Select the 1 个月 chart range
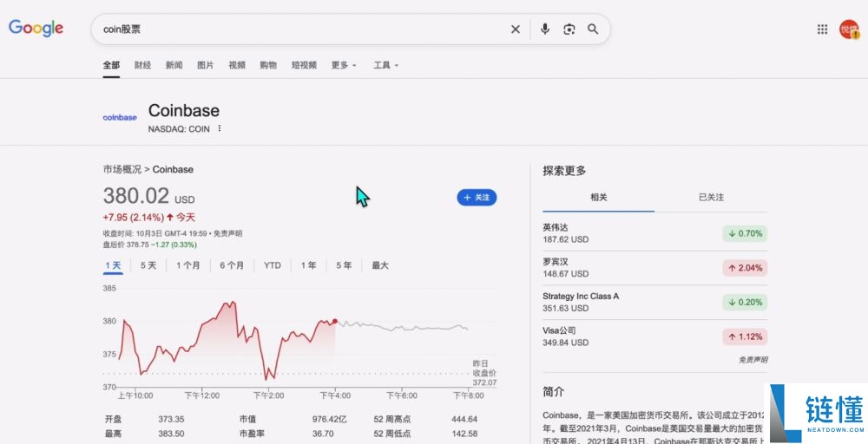Screen dimensions: 868x444 tap(188, 265)
